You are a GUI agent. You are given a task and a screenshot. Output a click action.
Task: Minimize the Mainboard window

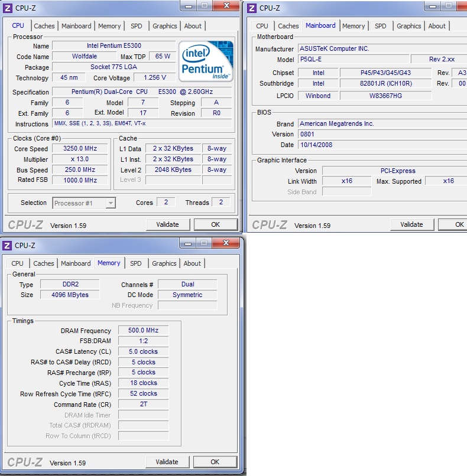click(x=433, y=6)
